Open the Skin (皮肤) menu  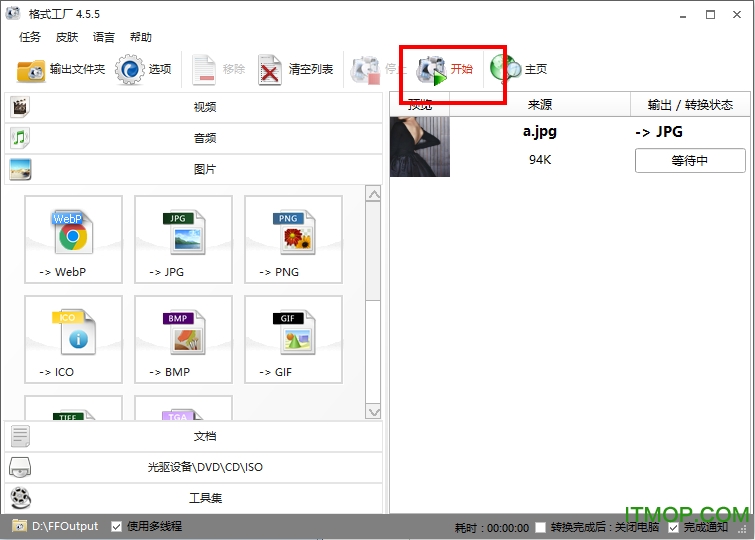tap(67, 37)
